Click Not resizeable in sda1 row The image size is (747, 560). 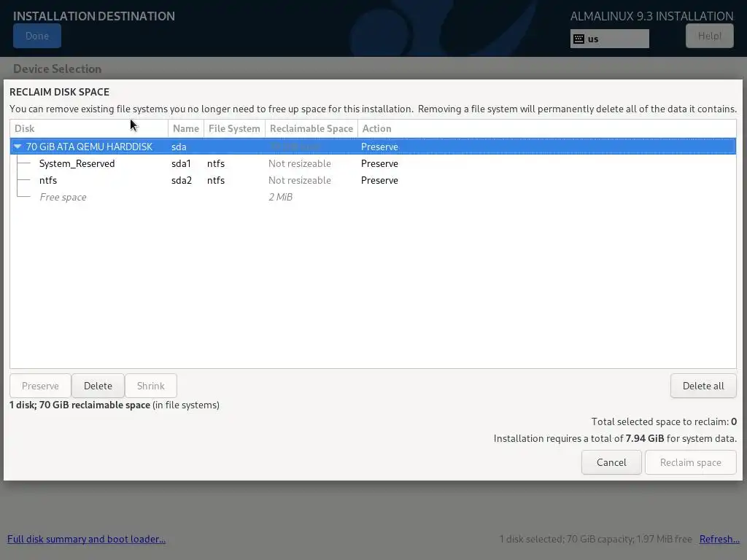click(x=299, y=163)
